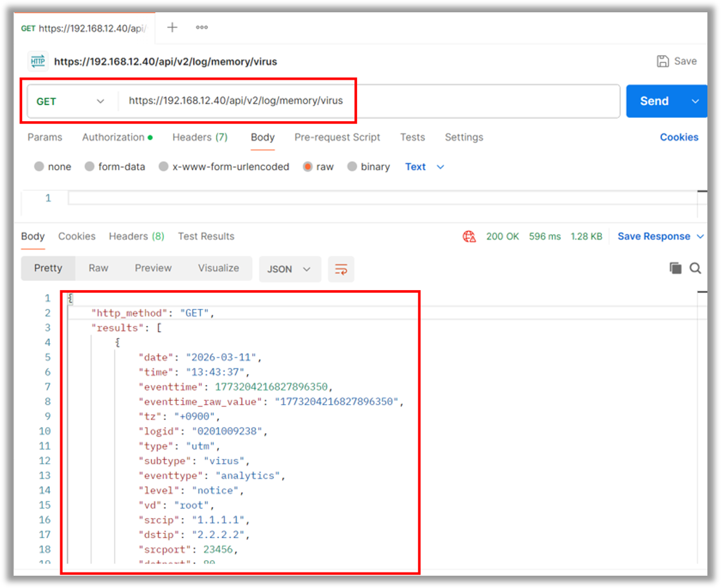The height and width of the screenshot is (588, 721).
Task: Click the red network globe icon
Action: (469, 236)
